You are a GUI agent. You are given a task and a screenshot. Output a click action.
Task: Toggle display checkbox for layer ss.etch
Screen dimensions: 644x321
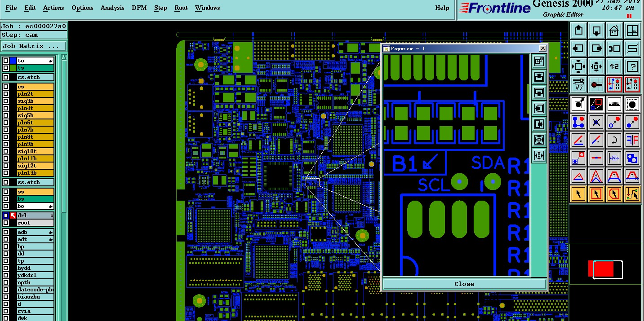6,182
